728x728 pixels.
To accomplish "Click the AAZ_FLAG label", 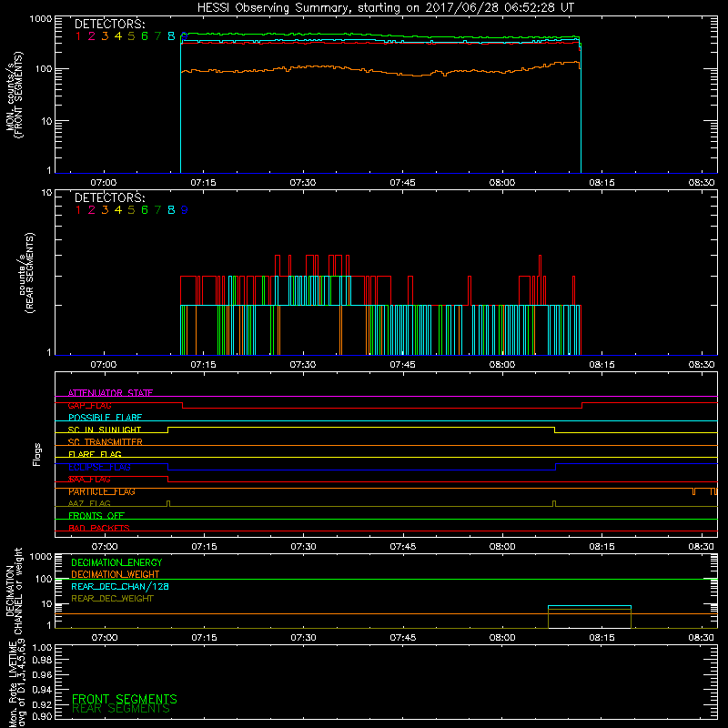I will pyautogui.click(x=89, y=503).
